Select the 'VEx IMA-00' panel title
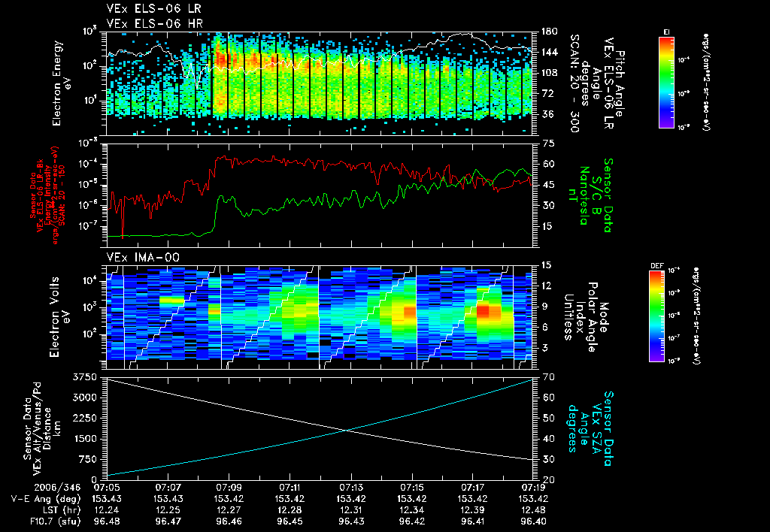Image resolution: width=770 pixels, height=532 pixels. pos(143,257)
